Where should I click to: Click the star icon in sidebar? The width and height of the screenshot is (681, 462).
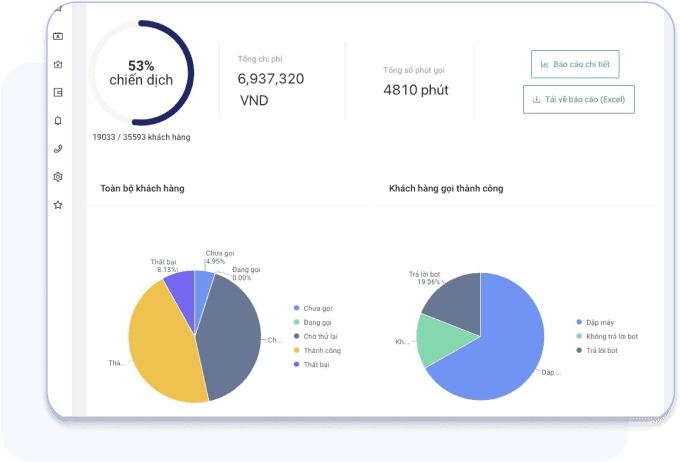tap(58, 205)
